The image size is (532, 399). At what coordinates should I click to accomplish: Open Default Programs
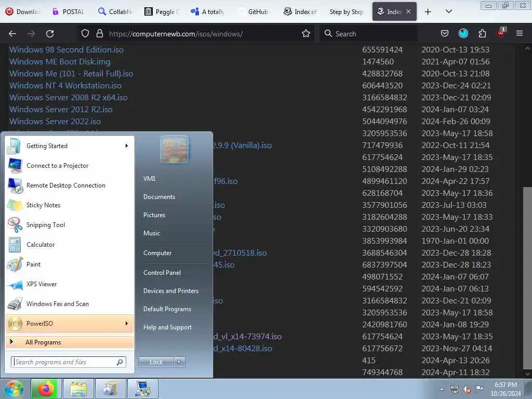pos(167,310)
